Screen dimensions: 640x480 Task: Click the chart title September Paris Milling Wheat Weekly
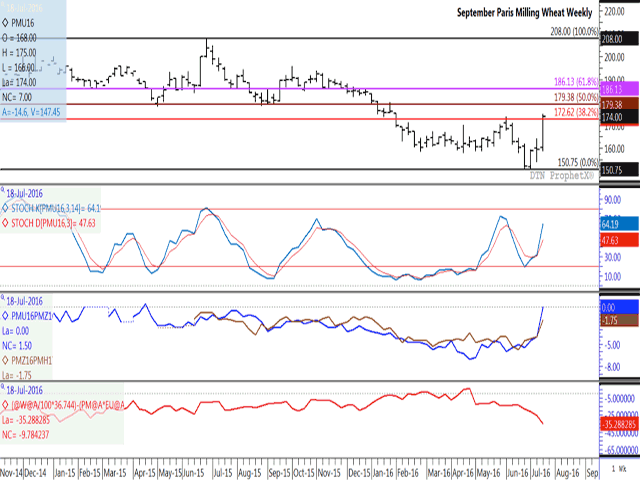[524, 13]
